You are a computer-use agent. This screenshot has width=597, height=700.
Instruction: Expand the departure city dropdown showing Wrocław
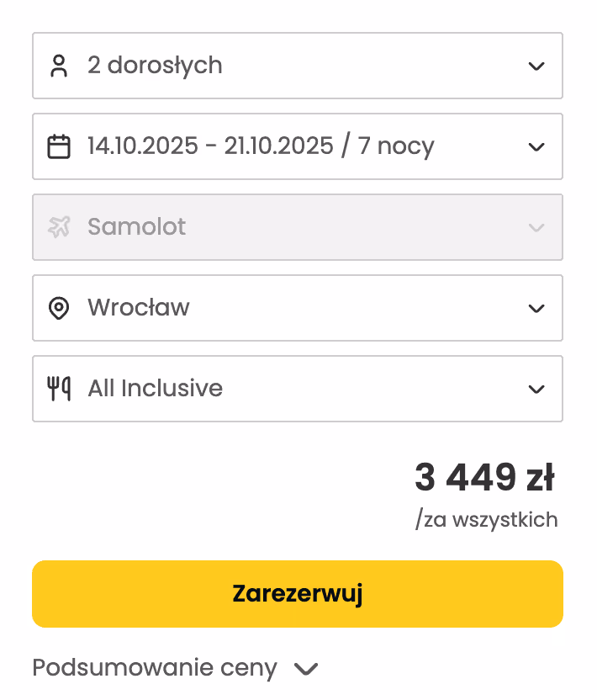pyautogui.click(x=536, y=307)
